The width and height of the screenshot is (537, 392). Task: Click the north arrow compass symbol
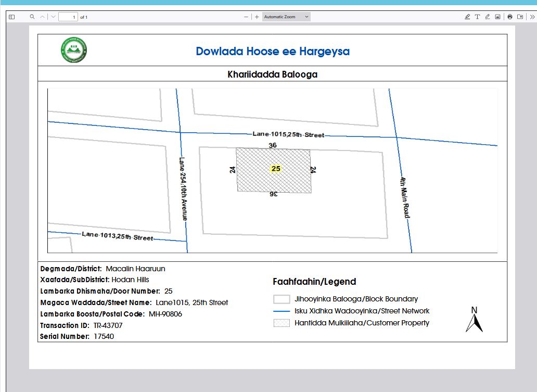(x=475, y=320)
